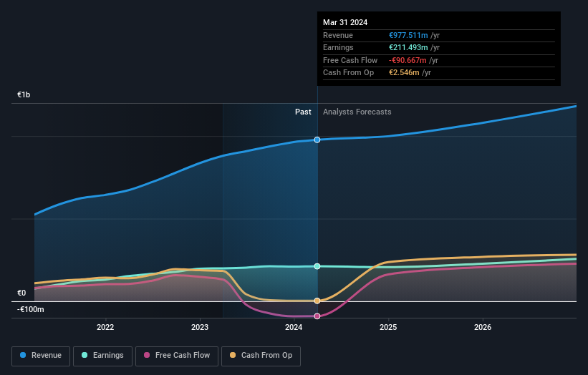Click the 2022 x-axis label

click(105, 327)
